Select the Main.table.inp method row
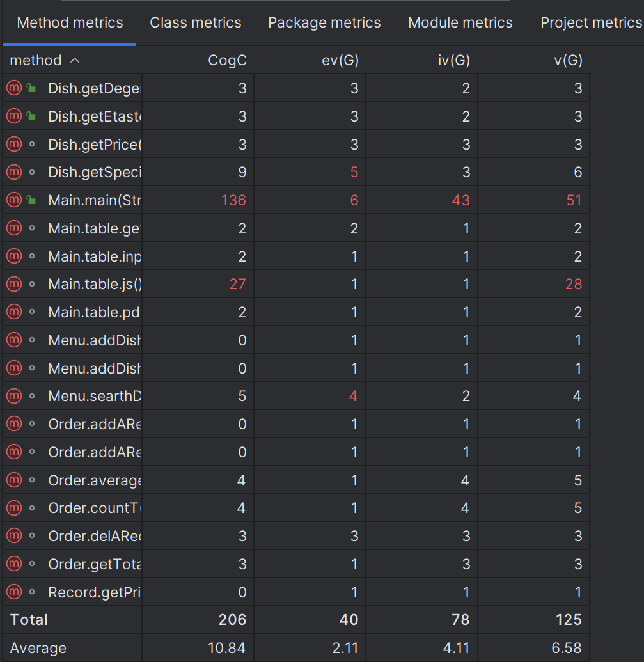644x662 pixels. [x=296, y=256]
